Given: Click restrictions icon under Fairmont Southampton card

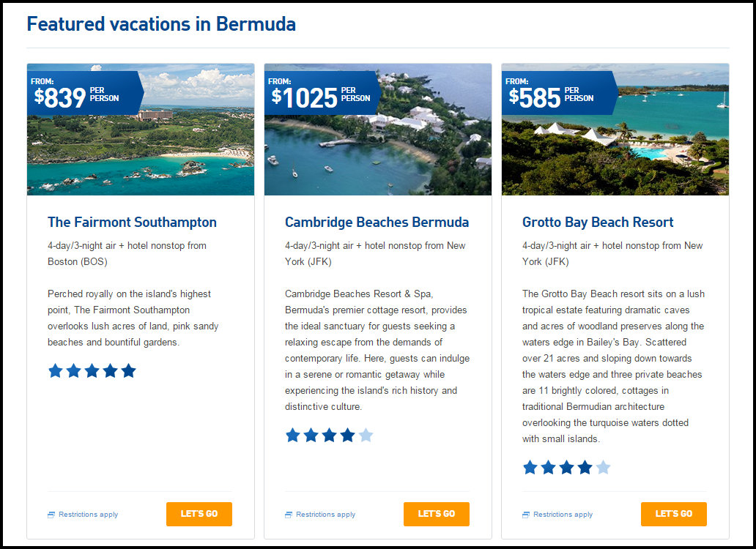Looking at the screenshot, I should click(51, 515).
